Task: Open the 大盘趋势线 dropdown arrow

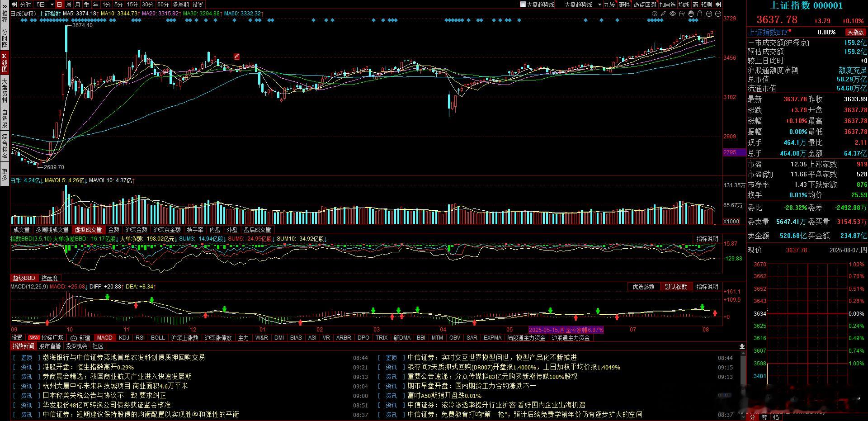Action: (599, 5)
